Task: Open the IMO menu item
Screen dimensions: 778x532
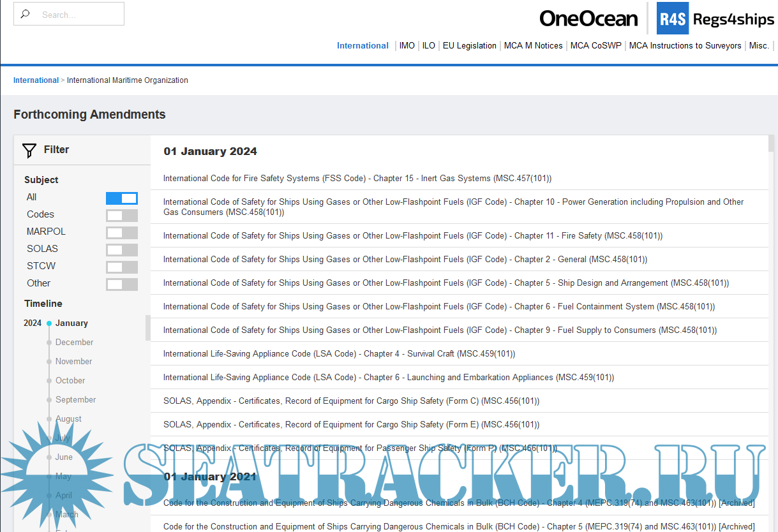Action: pyautogui.click(x=407, y=46)
